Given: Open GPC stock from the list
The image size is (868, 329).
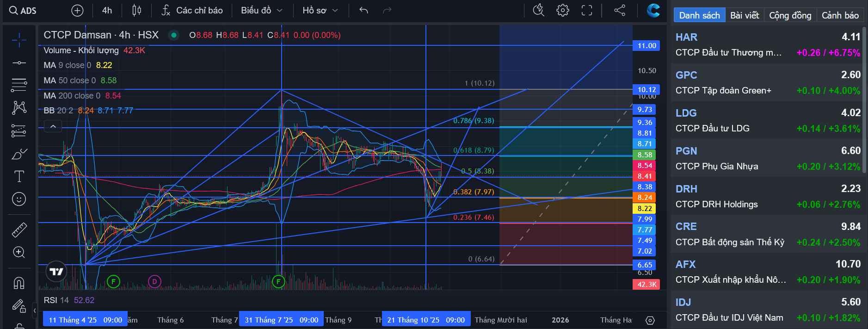Looking at the screenshot, I should pyautogui.click(x=768, y=82).
